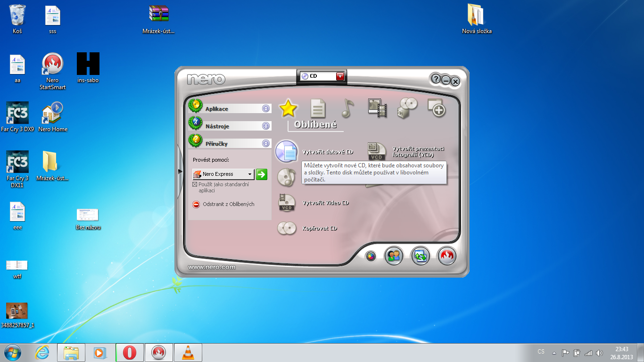Screen dimensions: 644x362
Task: Click the power plug tray icon
Action: pyautogui.click(x=577, y=353)
